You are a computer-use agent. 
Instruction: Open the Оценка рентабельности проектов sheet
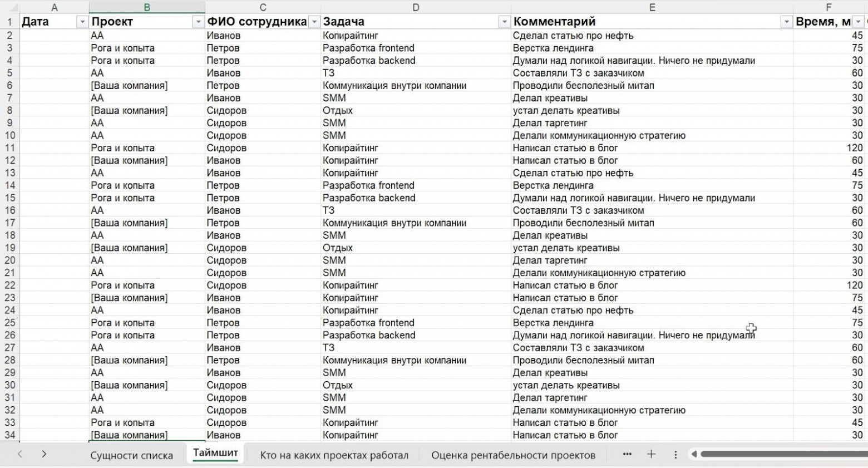[x=514, y=455]
